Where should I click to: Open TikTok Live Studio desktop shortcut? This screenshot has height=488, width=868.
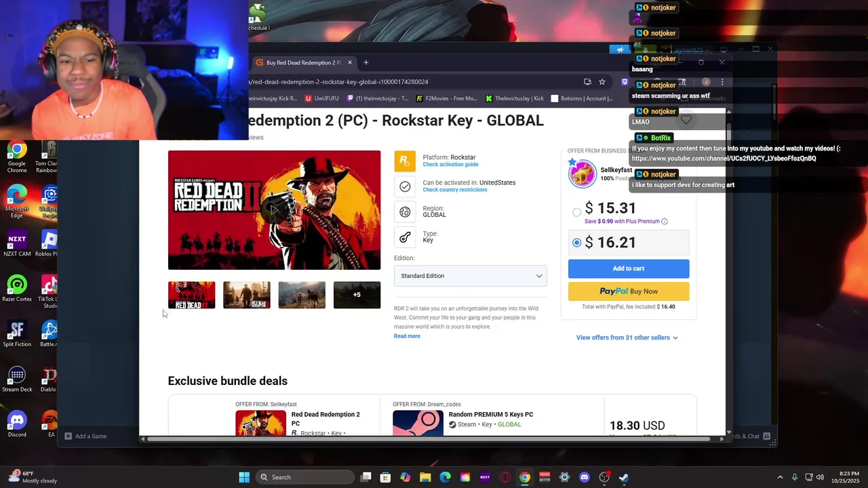(48, 293)
